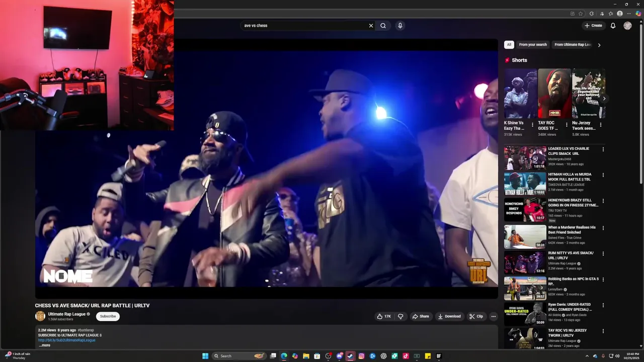644x362 pixels.
Task: Open Microsoft Store from the taskbar
Action: [x=317, y=356]
